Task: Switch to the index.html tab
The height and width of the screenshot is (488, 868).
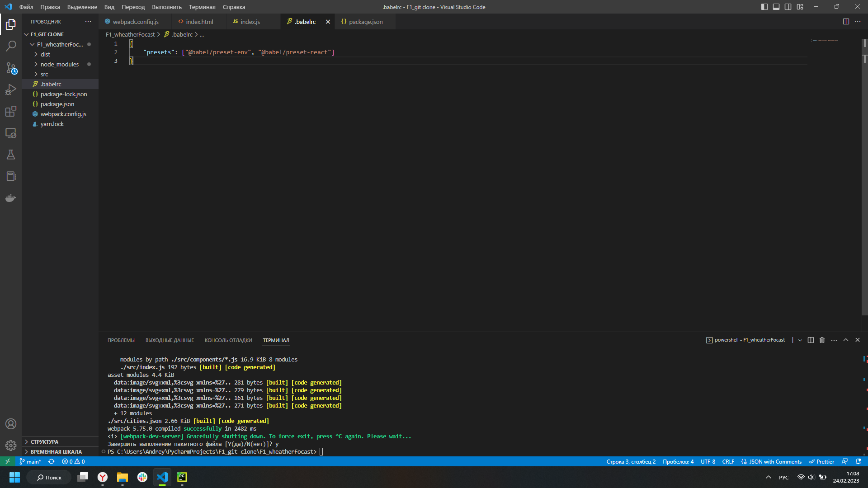Action: point(199,22)
